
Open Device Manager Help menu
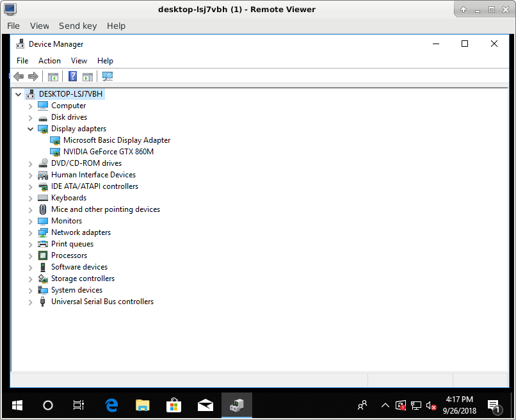click(x=105, y=61)
